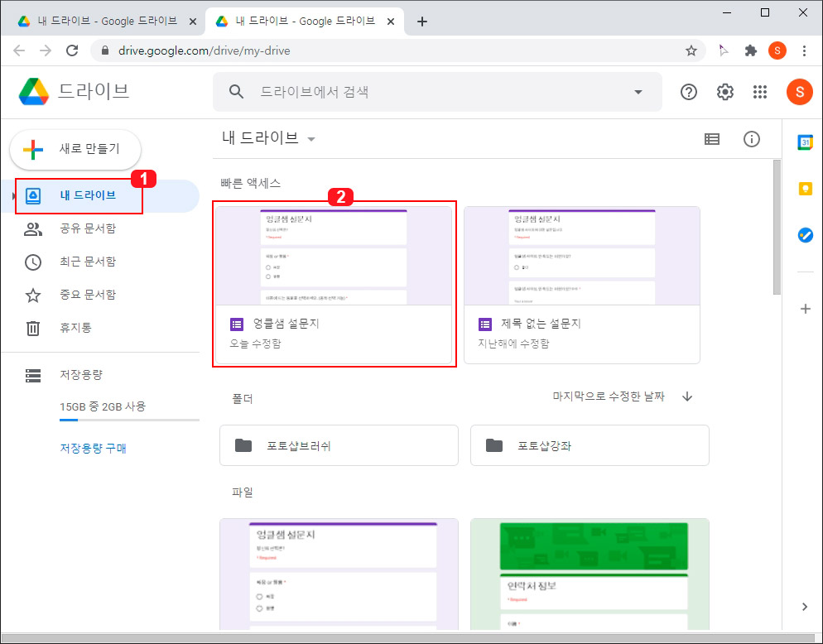Open the Google apps grid launcher
This screenshot has width=823, height=644.
[x=760, y=92]
